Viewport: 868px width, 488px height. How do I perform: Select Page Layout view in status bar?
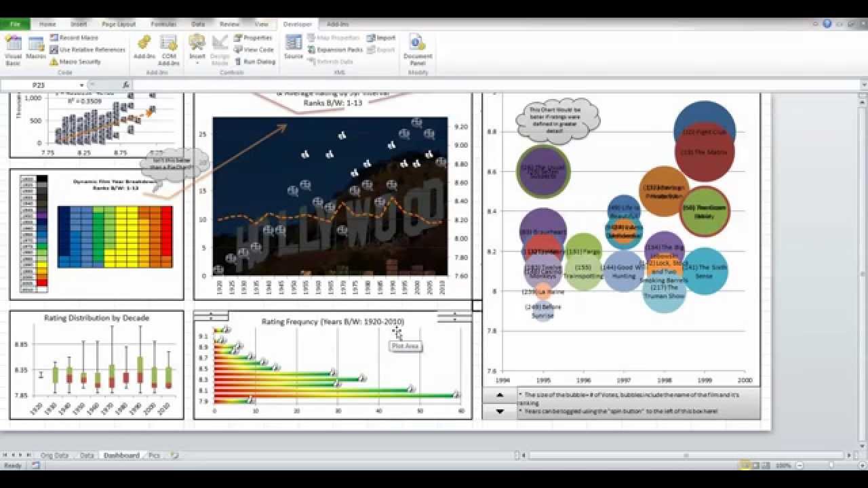point(756,466)
